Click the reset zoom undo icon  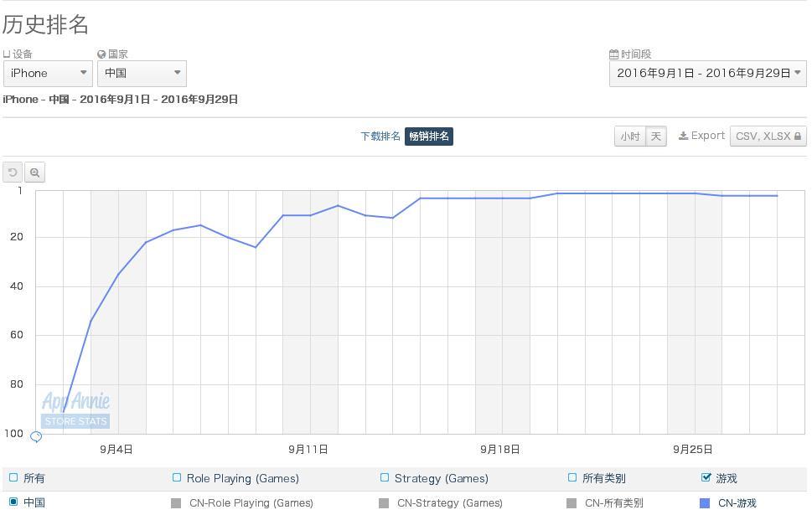13,173
